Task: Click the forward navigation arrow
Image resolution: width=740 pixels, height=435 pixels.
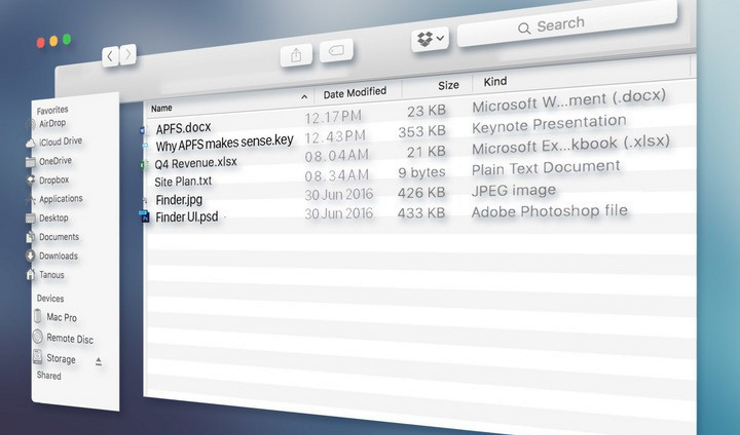Action: click(128, 56)
